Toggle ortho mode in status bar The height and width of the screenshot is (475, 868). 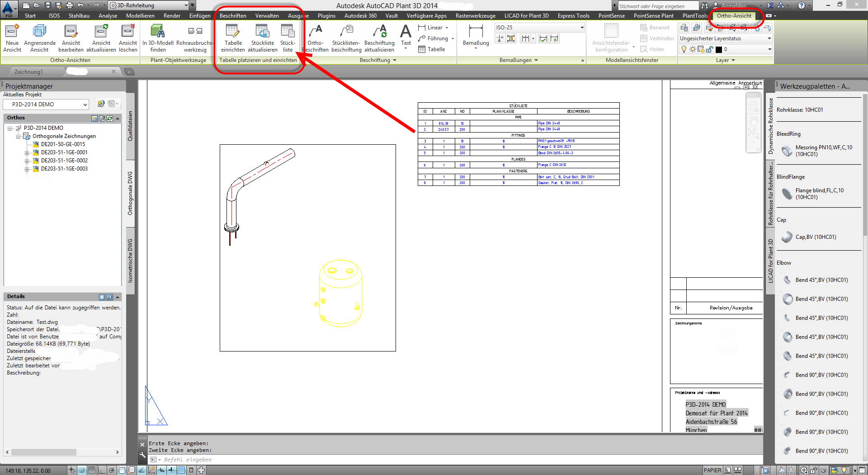[102, 470]
